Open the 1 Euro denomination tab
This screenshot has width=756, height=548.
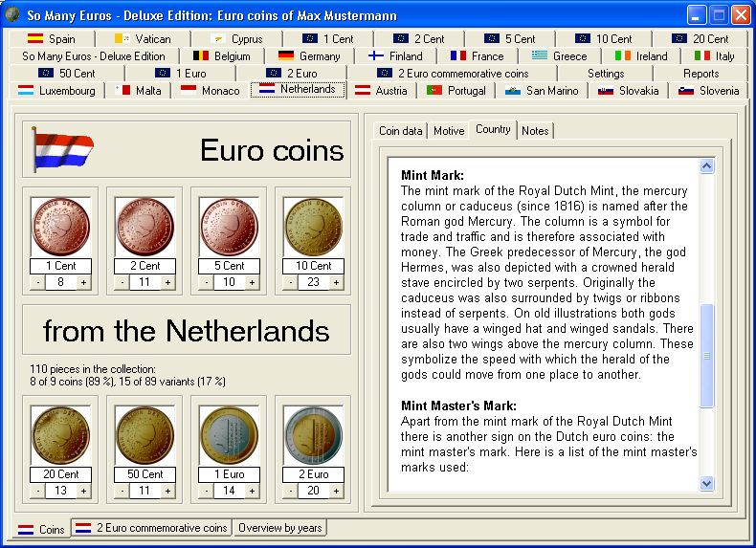point(180,74)
